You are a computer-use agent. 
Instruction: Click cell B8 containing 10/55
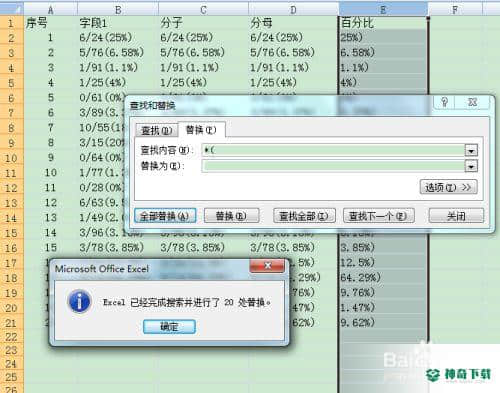click(x=101, y=128)
